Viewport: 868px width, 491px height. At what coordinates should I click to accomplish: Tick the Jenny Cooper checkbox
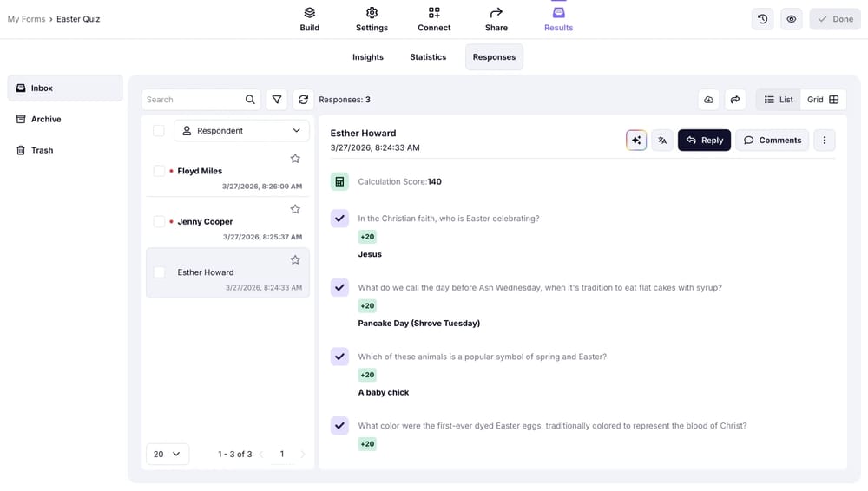click(x=159, y=221)
